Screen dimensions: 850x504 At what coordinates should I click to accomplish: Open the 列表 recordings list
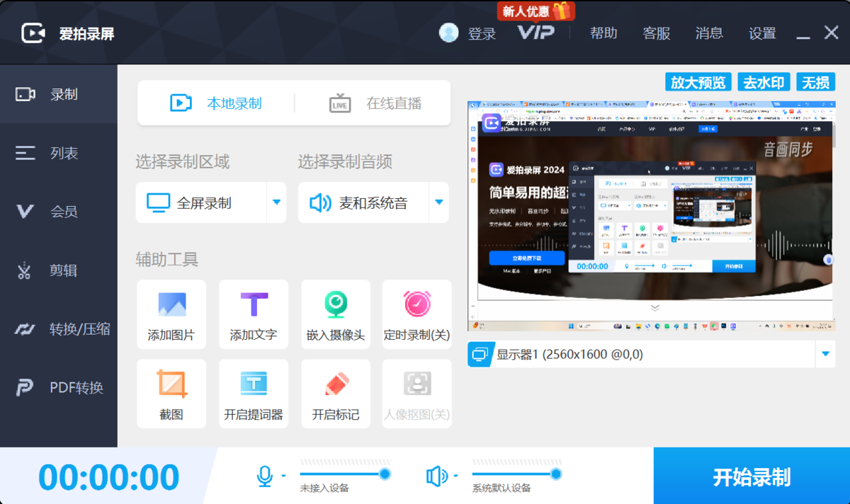click(58, 152)
